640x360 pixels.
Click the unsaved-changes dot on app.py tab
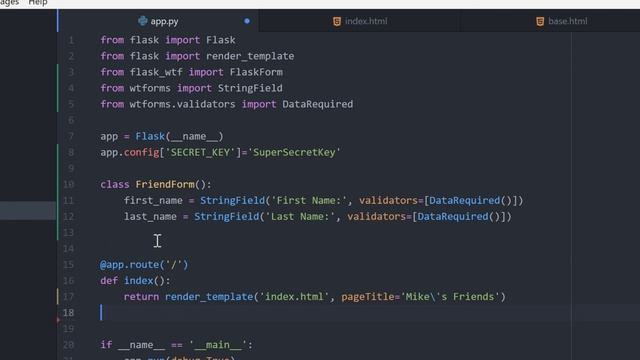pos(247,21)
